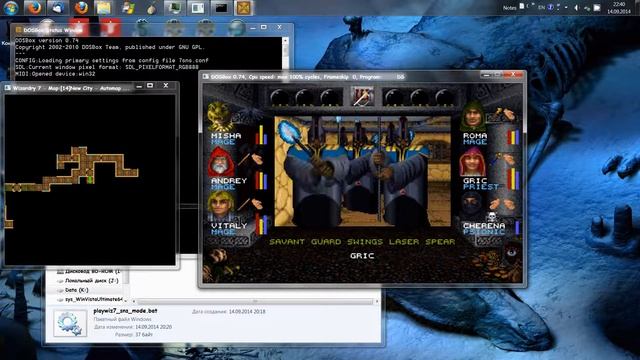This screenshot has height=360, width=640.
Task: Click the skull status icon by Cherena
Action: 492,216
